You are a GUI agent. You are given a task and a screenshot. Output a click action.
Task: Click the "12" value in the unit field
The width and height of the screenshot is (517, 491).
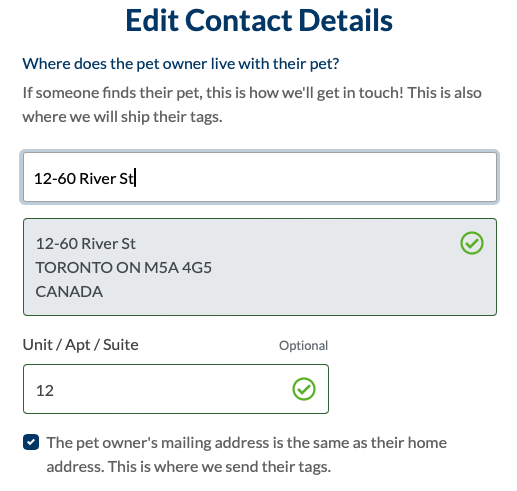(x=45, y=391)
